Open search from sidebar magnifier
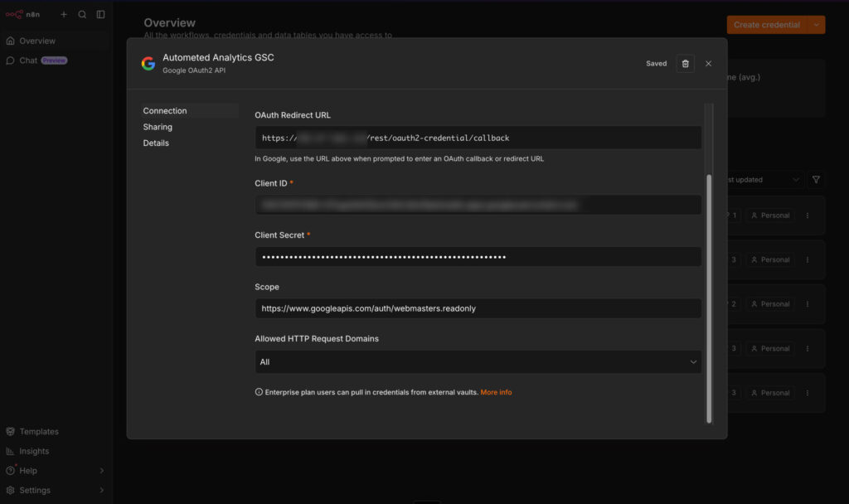The height and width of the screenshot is (504, 849). coord(82,14)
